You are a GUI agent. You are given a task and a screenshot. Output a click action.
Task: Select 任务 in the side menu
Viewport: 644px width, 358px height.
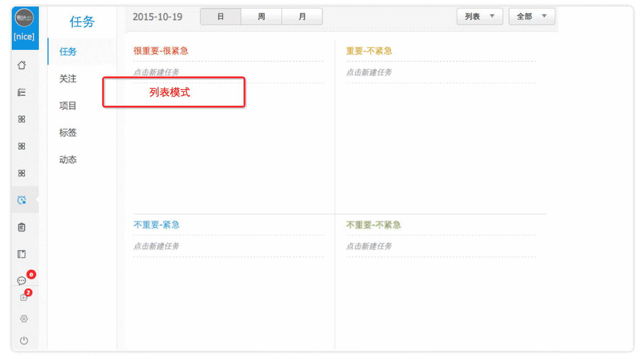pos(68,52)
